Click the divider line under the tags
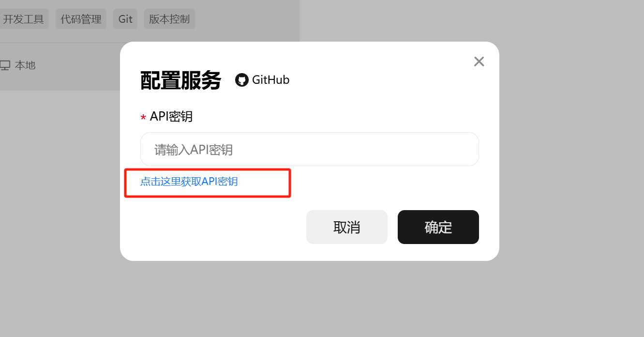644x337 pixels. point(60,43)
